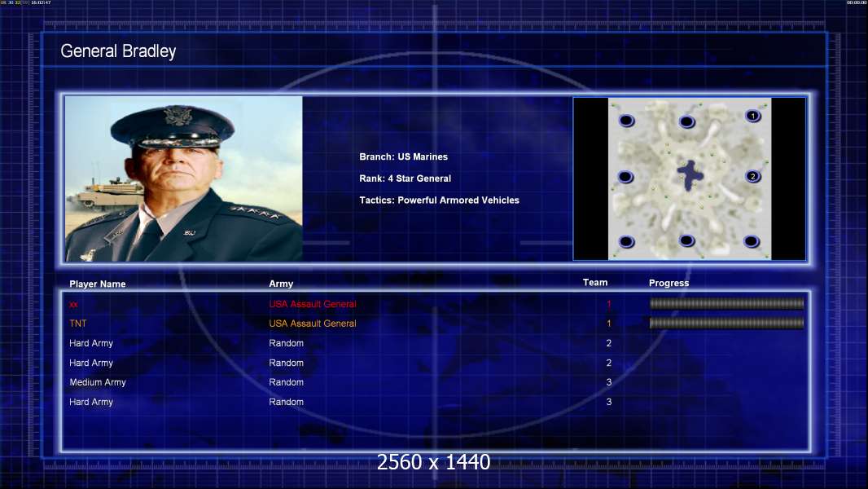
Task: Click team number '1' in xx row
Action: tap(609, 304)
